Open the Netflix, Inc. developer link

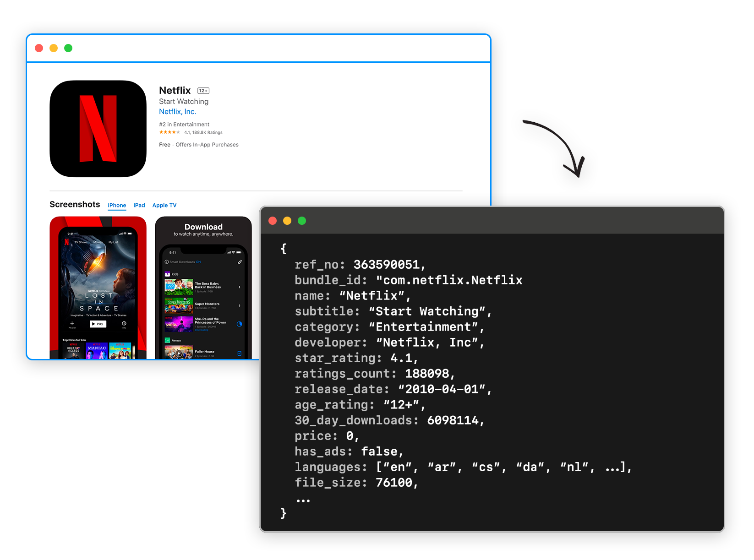click(x=177, y=111)
